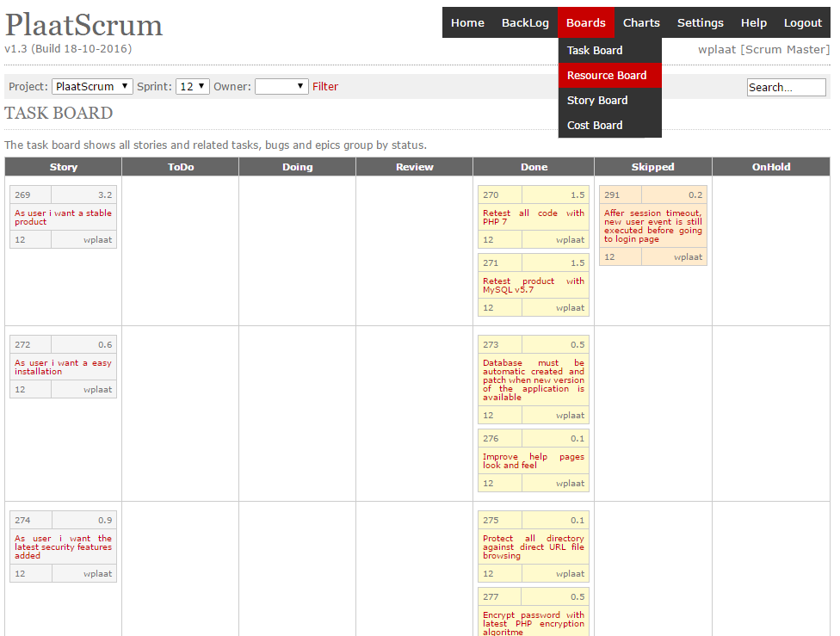Open task 'Improve help pages look and feel'
Viewport: 840px width, 636px height.
point(534,460)
